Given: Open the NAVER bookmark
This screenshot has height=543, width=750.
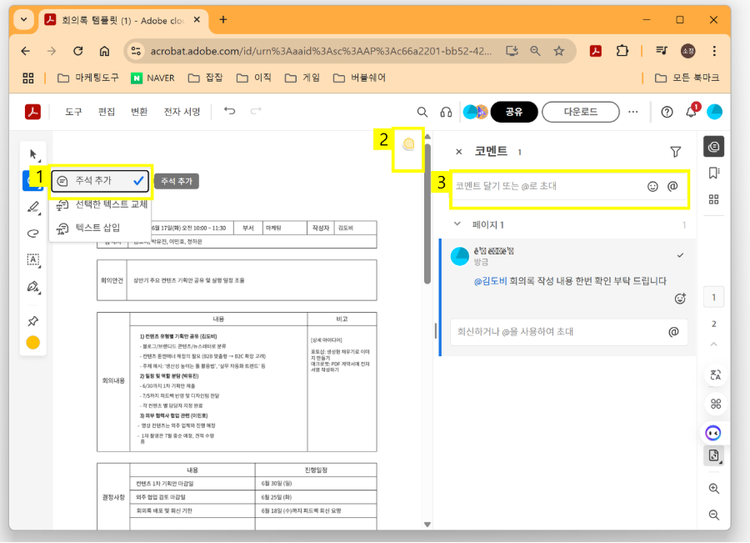Looking at the screenshot, I should click(153, 78).
